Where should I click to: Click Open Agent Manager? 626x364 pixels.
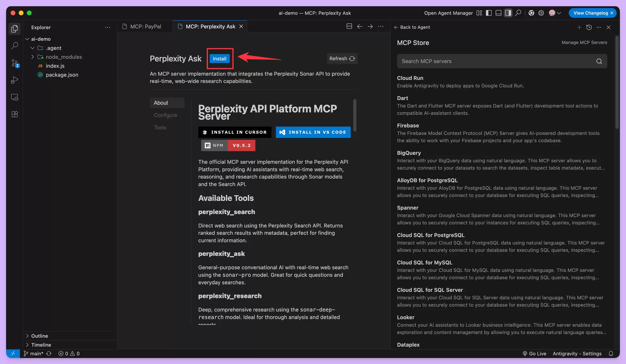point(448,13)
